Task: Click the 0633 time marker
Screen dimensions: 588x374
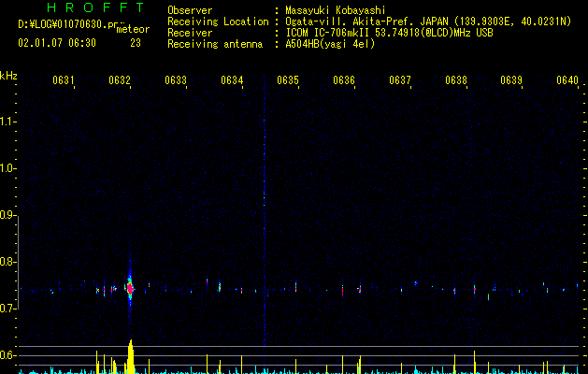Action: 176,80
